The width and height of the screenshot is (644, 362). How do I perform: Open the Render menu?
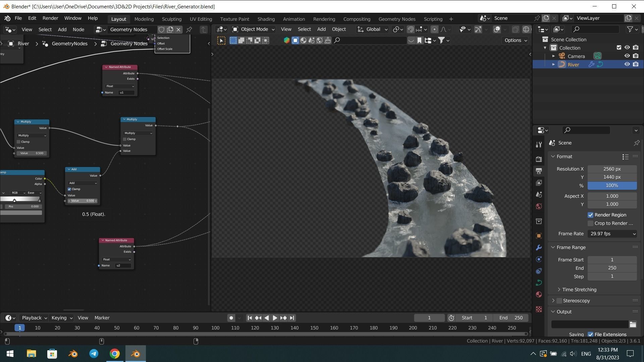click(x=50, y=18)
